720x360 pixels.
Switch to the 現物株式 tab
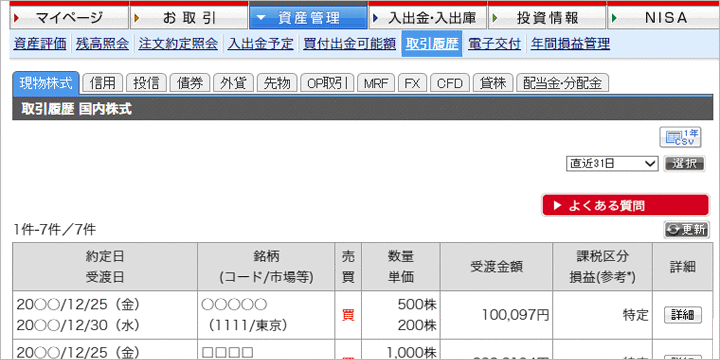click(46, 83)
